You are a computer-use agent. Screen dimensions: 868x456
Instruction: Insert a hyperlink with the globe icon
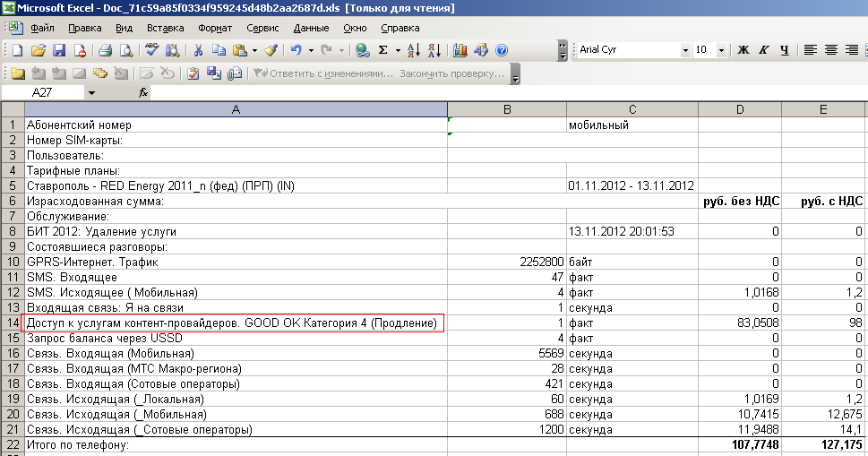pyautogui.click(x=363, y=50)
